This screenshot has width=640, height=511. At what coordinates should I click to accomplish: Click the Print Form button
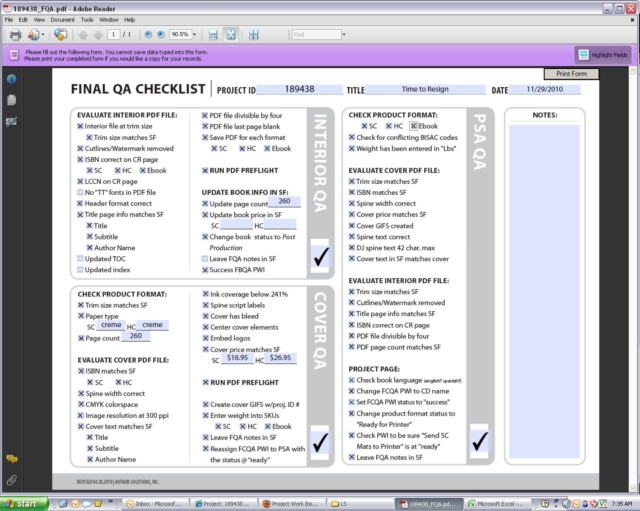point(573,74)
